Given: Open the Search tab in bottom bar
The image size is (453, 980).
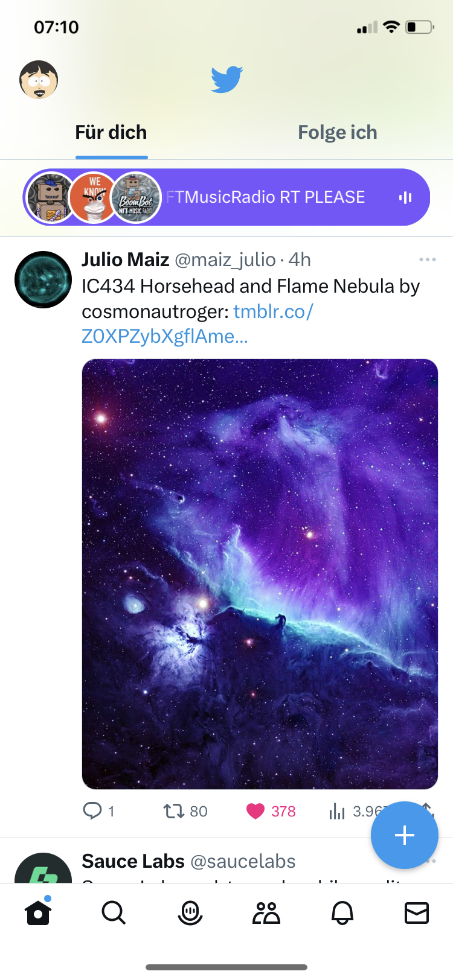Looking at the screenshot, I should click(x=114, y=913).
